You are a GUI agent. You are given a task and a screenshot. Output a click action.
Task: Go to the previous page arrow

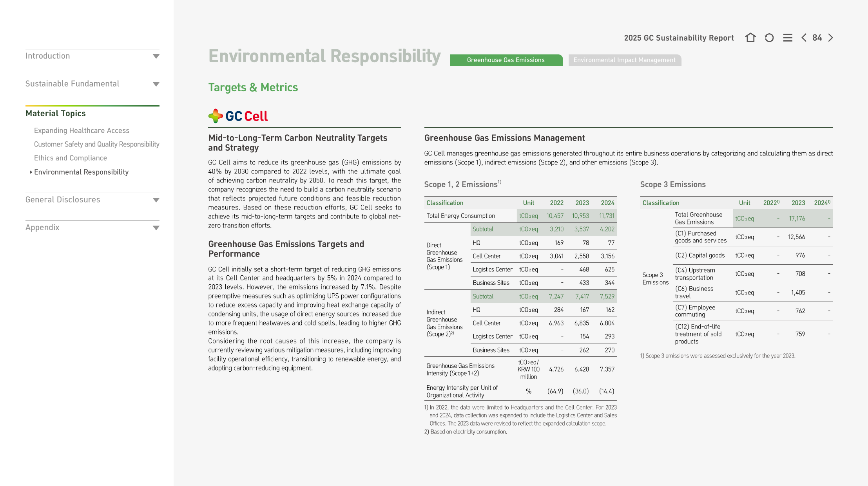coord(804,38)
